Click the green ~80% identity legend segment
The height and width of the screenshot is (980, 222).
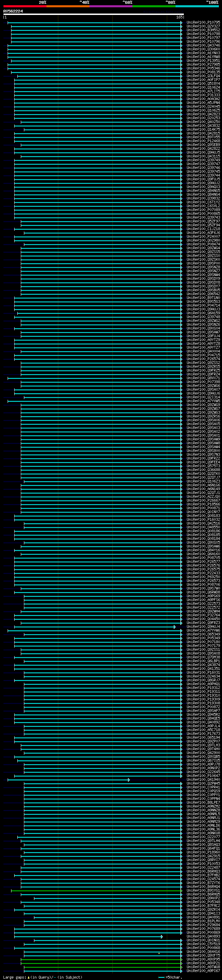[154, 6]
